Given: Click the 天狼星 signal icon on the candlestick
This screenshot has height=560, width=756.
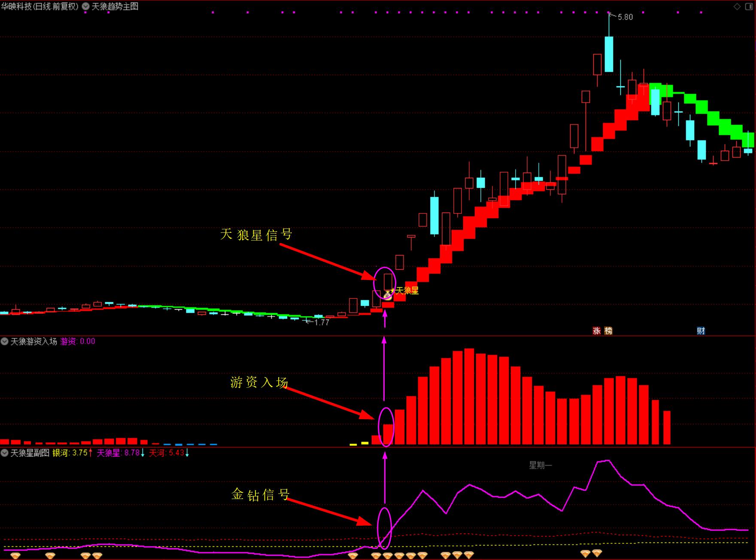Looking at the screenshot, I should point(388,295).
